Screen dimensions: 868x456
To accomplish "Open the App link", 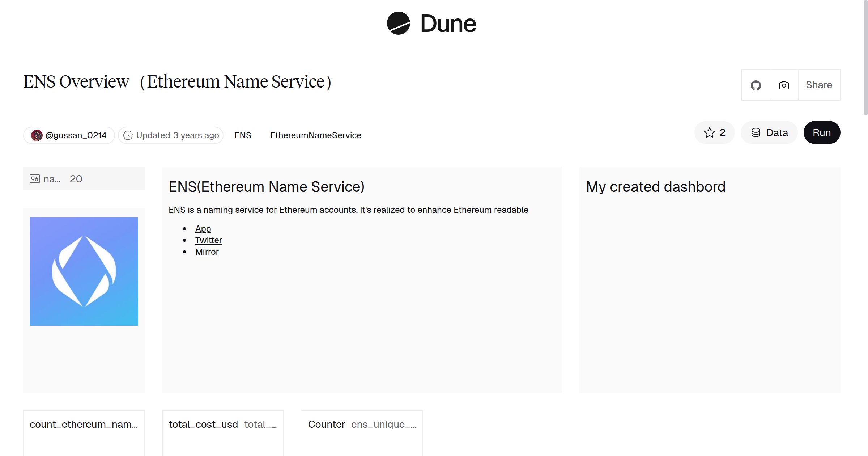I will [x=203, y=228].
